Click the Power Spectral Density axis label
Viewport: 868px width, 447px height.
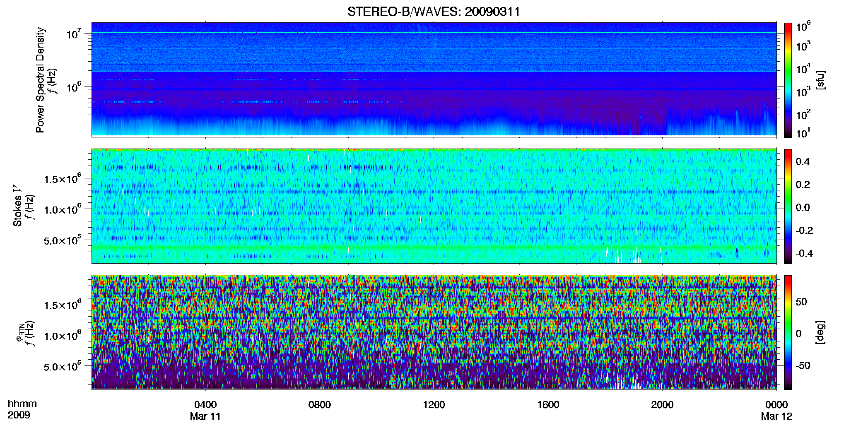click(x=40, y=80)
